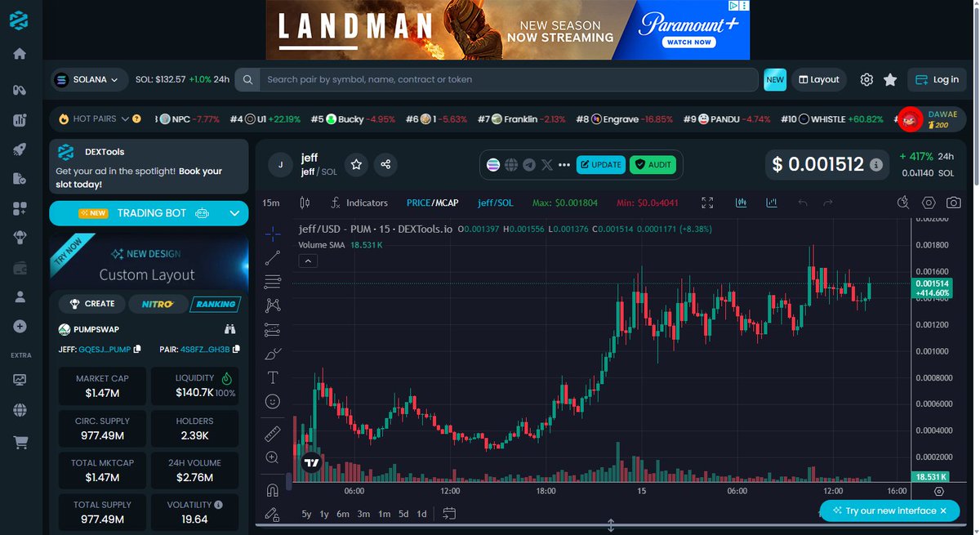
Task: Expand the TRADING BOT panel chevron
Action: pos(234,213)
